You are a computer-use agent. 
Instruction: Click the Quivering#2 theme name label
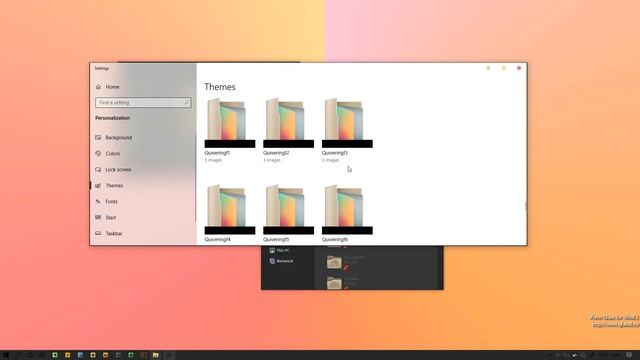pos(276,153)
